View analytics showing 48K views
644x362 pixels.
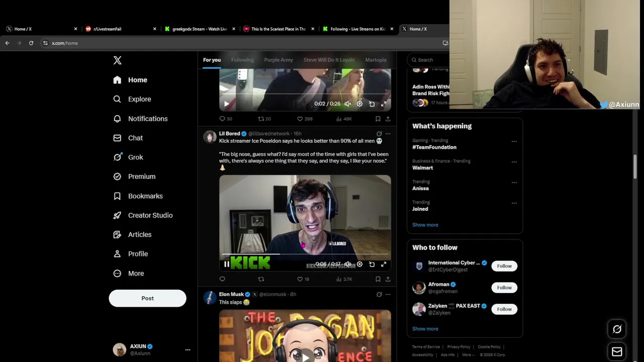coord(344,119)
